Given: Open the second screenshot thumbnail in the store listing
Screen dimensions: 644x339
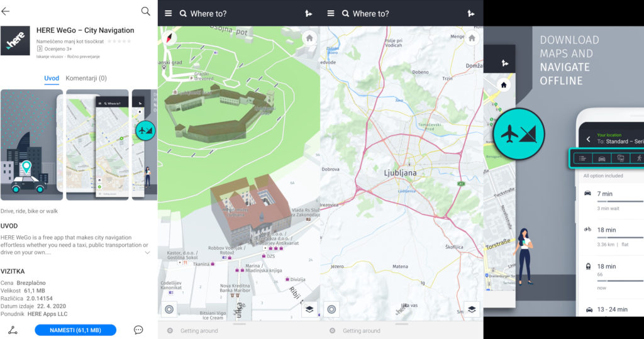Looking at the screenshot, I should [97, 145].
